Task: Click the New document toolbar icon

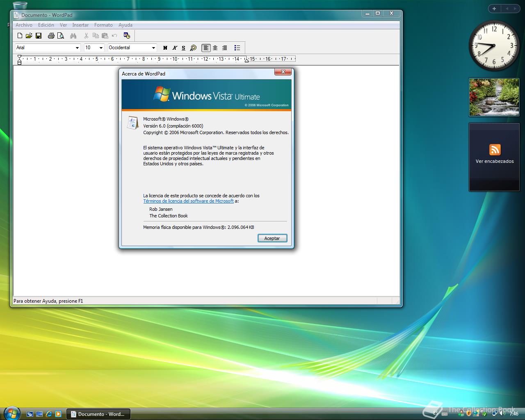Action: tap(19, 36)
